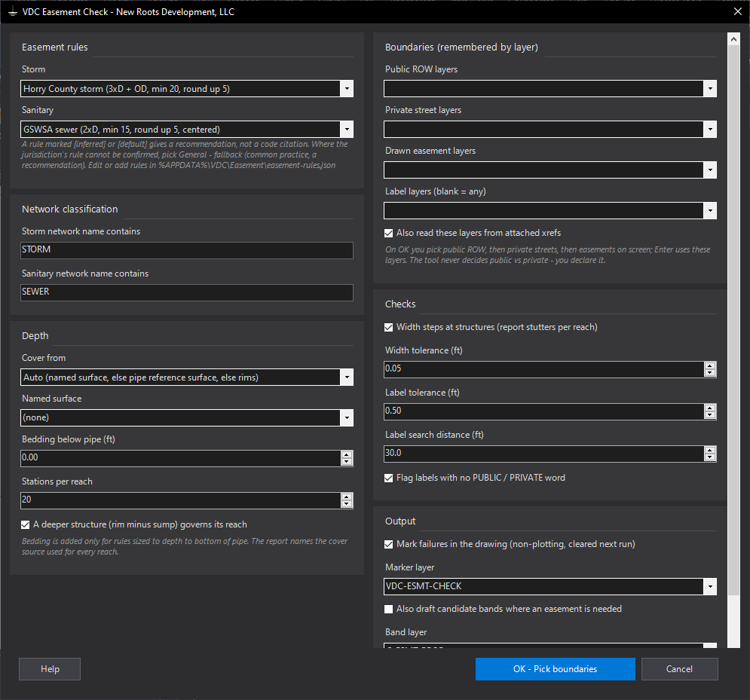The width and height of the screenshot is (750, 700).
Task: Increase Label tolerance with up arrow
Action: [x=710, y=408]
